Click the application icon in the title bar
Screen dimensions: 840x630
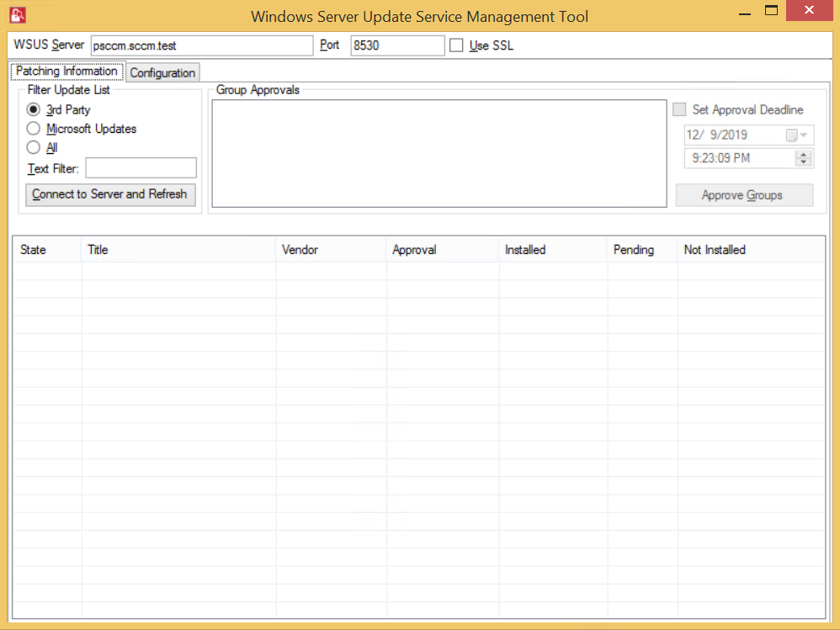17,15
